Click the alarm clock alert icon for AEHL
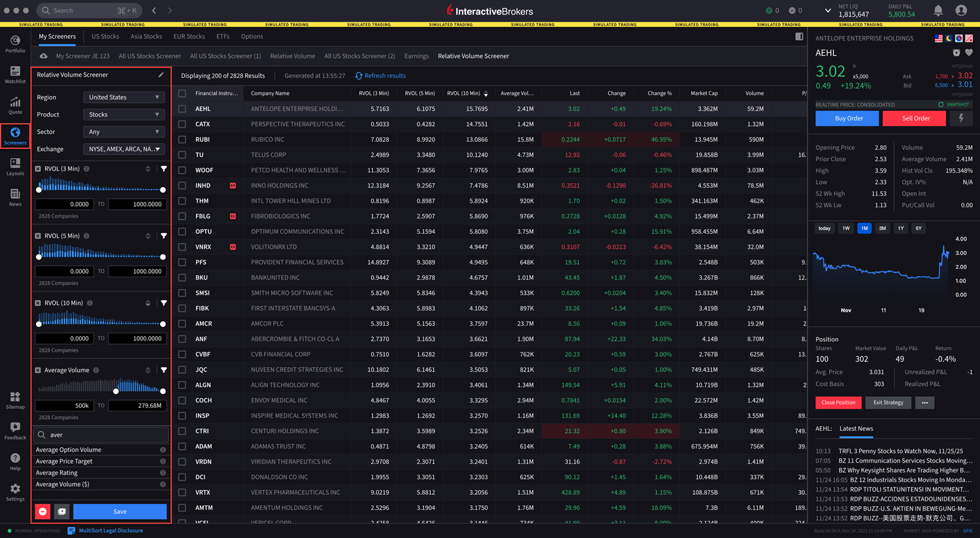This screenshot has height=538, width=980. (956, 53)
